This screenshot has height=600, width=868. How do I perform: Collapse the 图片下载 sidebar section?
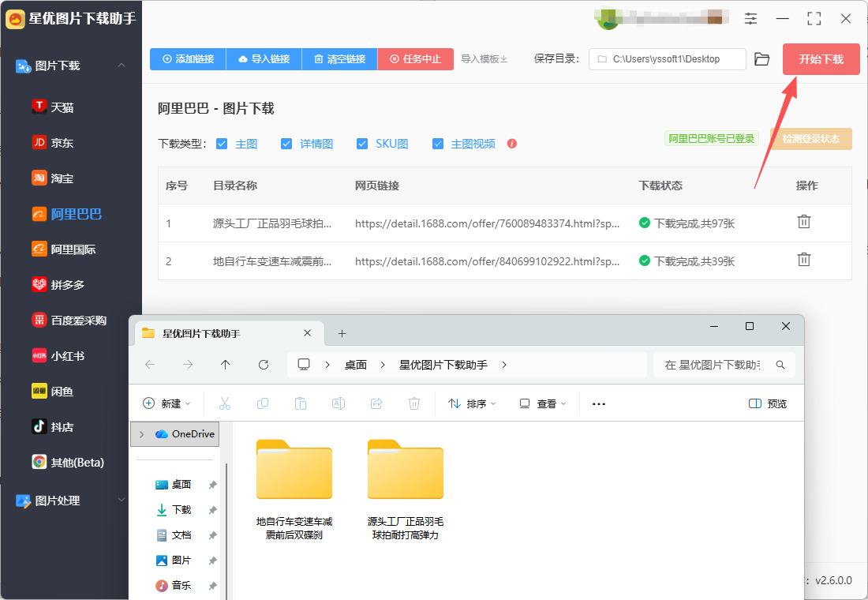pos(121,66)
